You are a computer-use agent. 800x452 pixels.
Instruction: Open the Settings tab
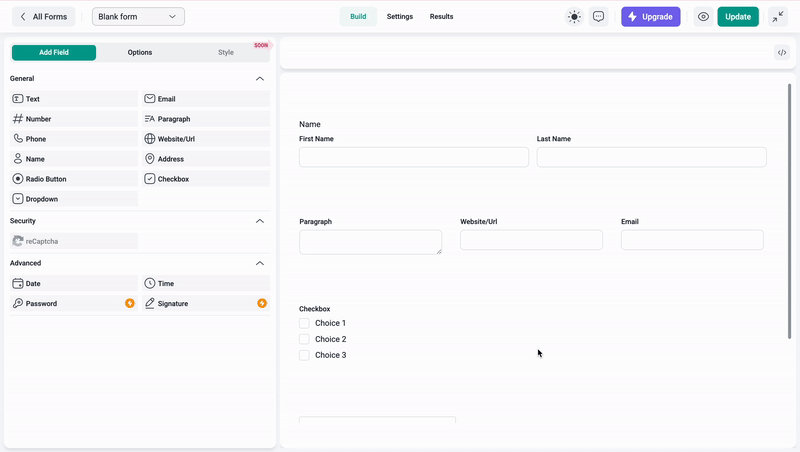[x=399, y=17]
